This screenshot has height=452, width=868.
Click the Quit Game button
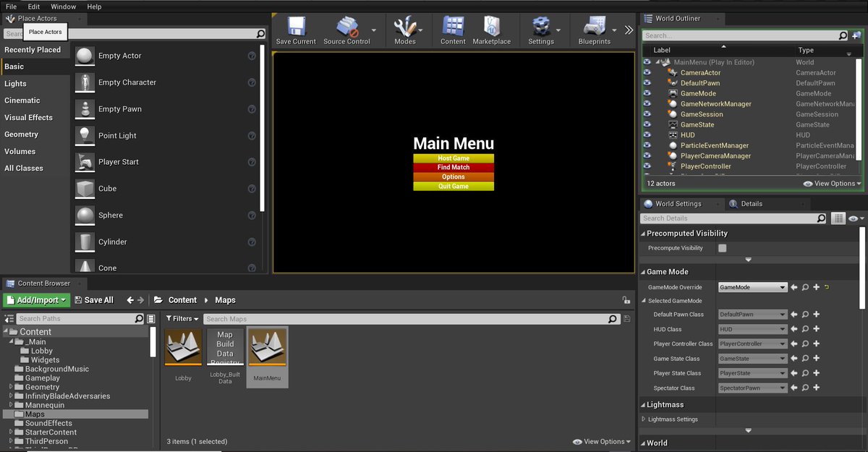(454, 187)
